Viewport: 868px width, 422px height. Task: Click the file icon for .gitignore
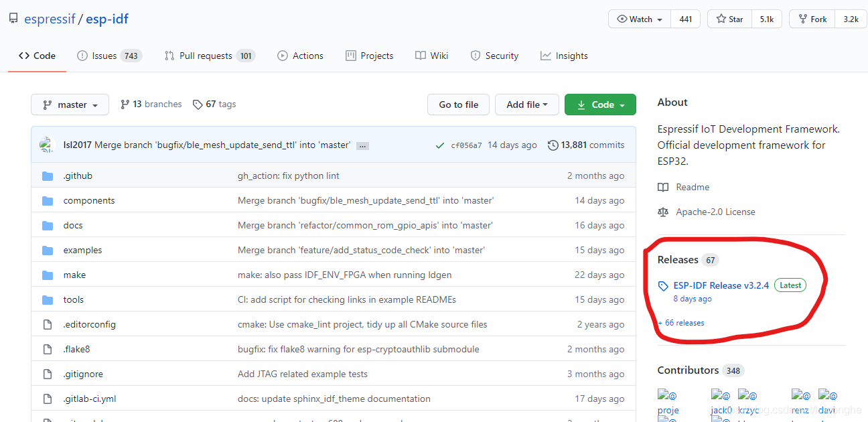coord(48,374)
